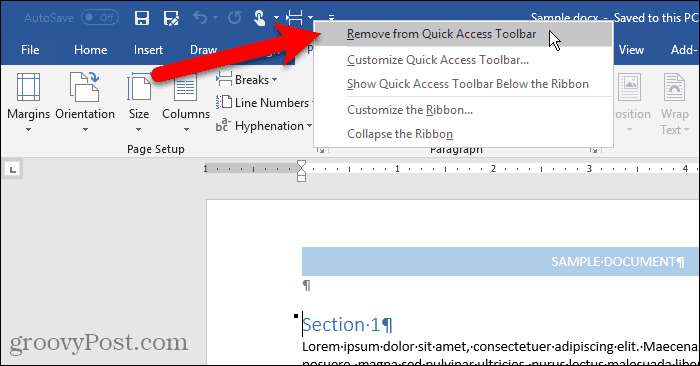Expand the Hyphenation dropdown

pyautogui.click(x=264, y=126)
